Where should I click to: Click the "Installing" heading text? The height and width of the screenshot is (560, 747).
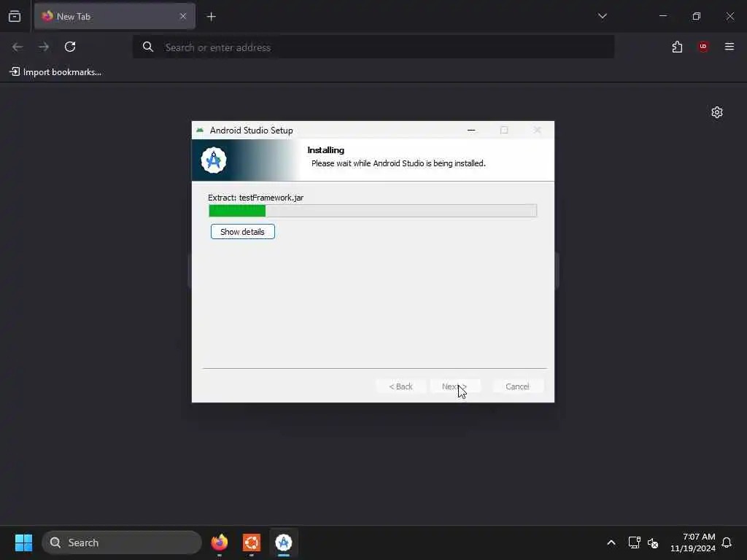point(326,150)
